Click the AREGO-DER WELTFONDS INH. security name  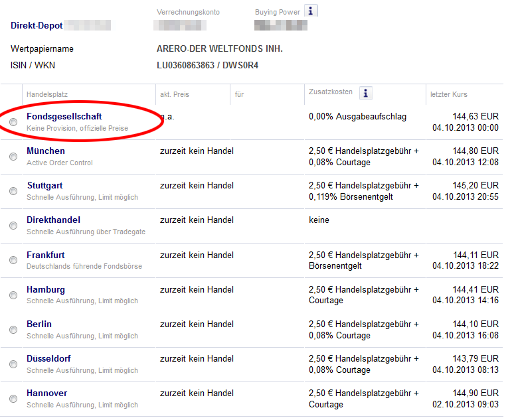tap(220, 49)
